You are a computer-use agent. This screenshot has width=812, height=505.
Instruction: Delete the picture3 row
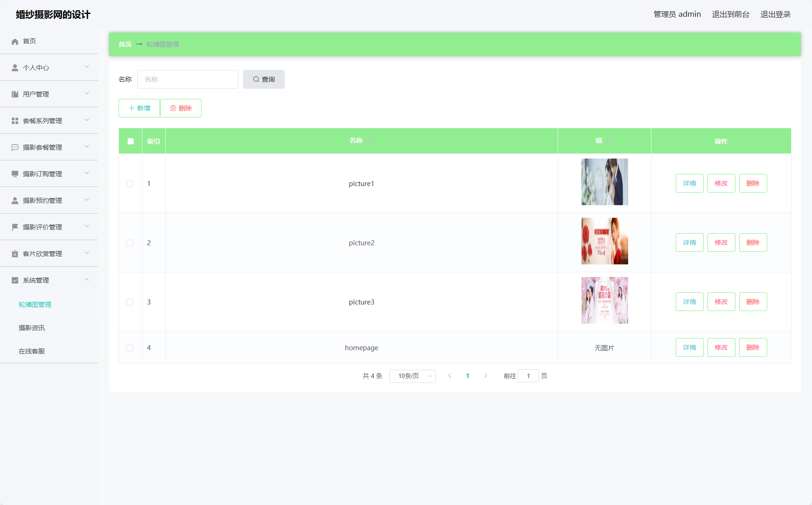(753, 302)
